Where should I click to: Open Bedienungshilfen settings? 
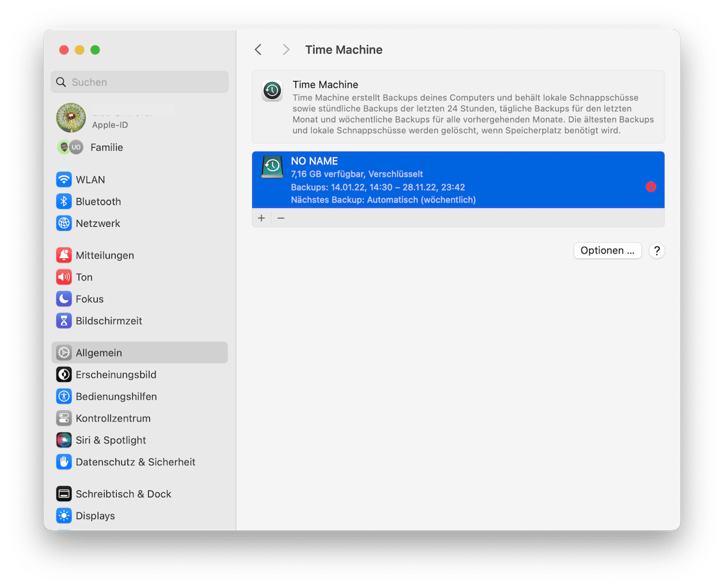click(139, 396)
